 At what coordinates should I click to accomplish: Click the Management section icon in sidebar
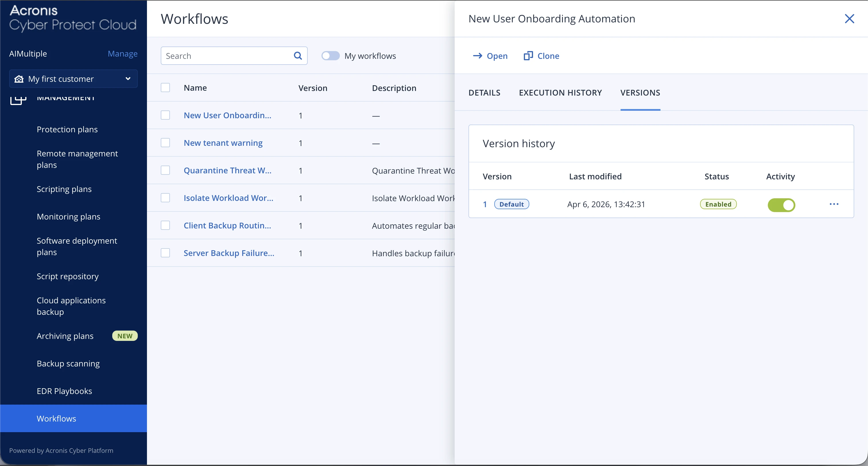click(x=18, y=100)
